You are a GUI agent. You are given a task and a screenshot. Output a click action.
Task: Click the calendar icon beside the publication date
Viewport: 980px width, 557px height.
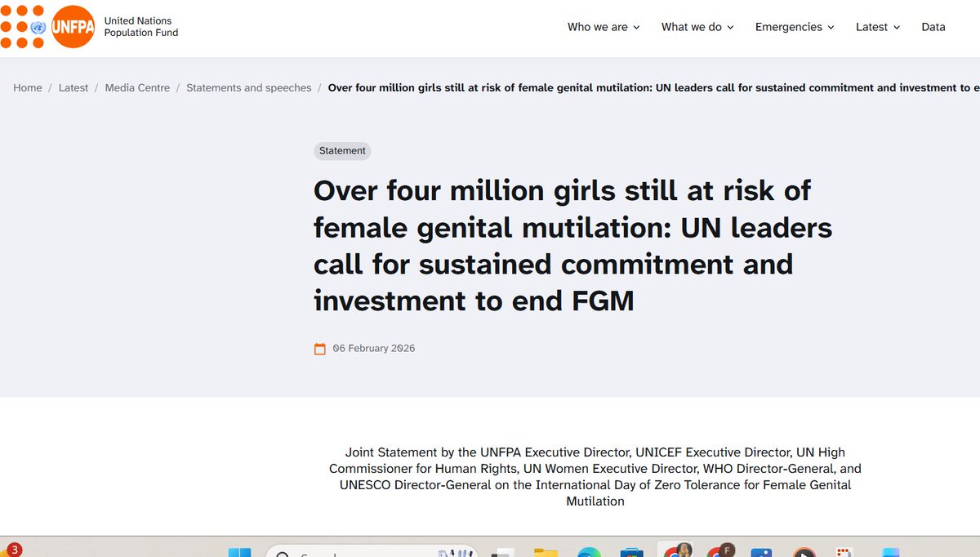(x=320, y=348)
